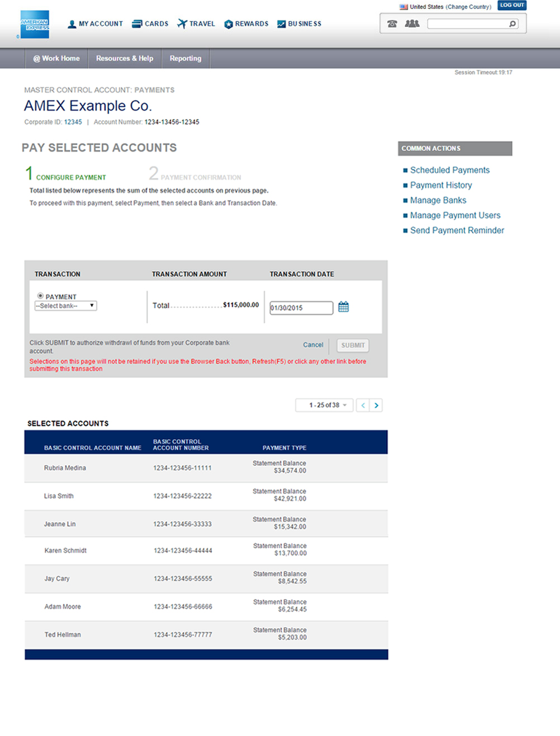Open Manage Payment Users link

(x=455, y=215)
